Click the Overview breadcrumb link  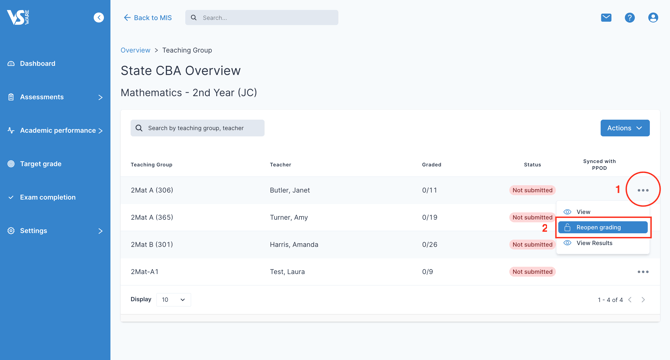coord(135,50)
